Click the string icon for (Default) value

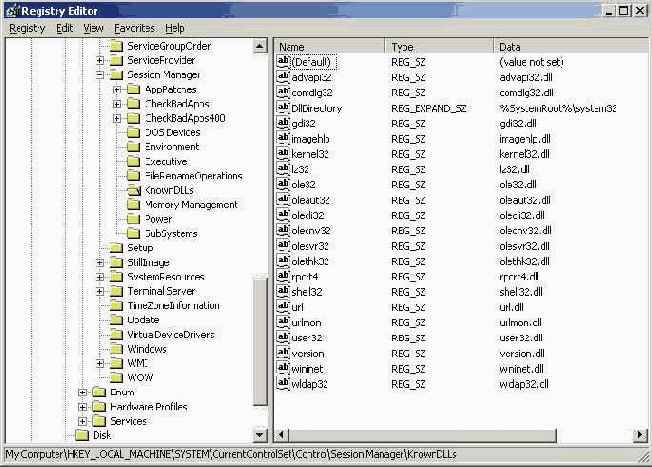point(283,62)
